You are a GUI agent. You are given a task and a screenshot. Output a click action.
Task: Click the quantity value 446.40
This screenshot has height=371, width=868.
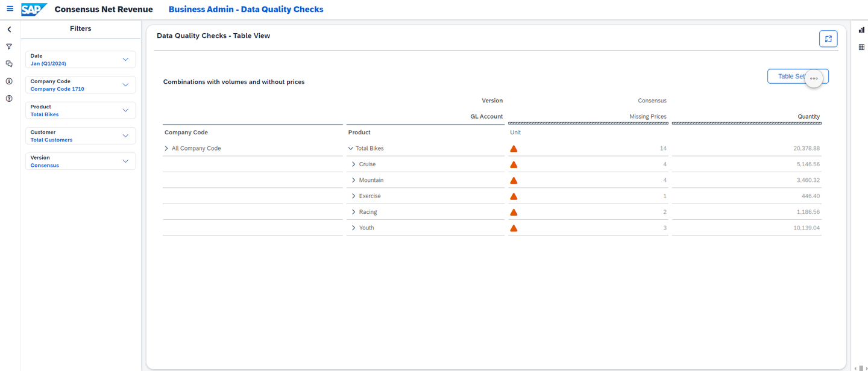811,196
